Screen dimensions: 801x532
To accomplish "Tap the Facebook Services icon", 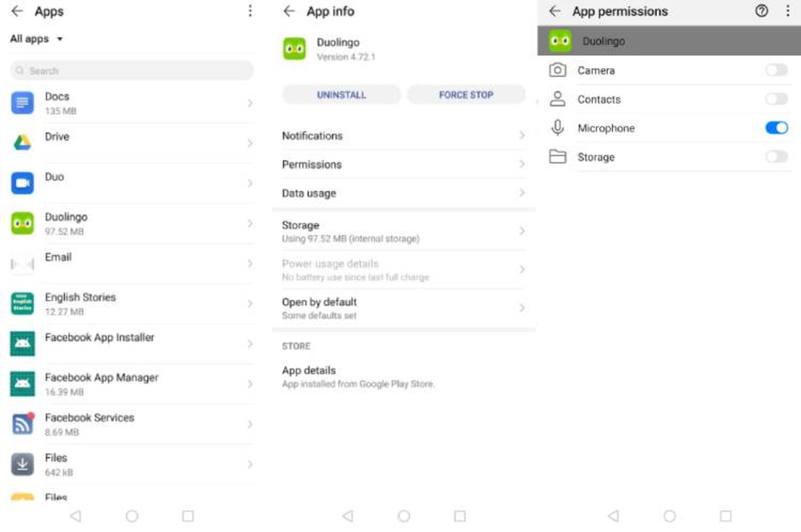I will (x=22, y=424).
